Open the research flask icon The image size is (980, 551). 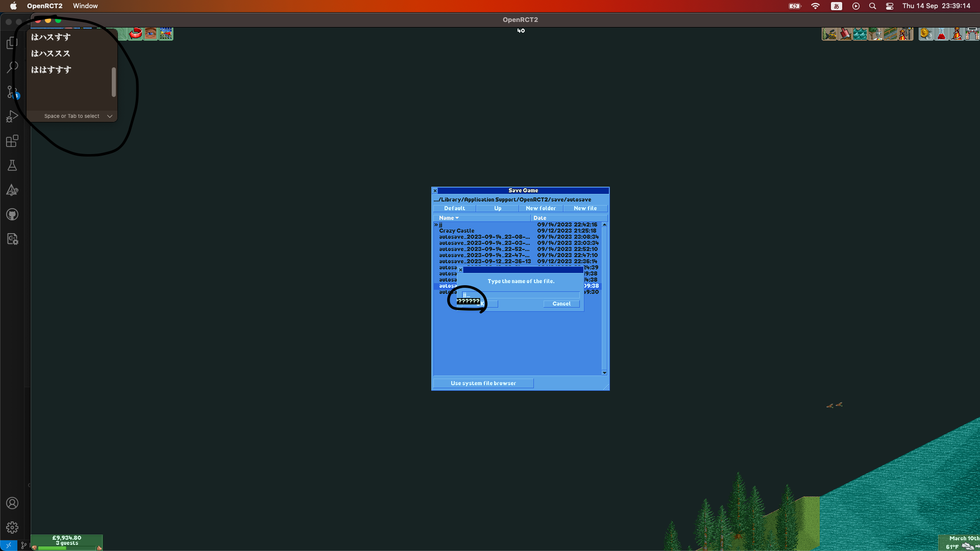(942, 34)
